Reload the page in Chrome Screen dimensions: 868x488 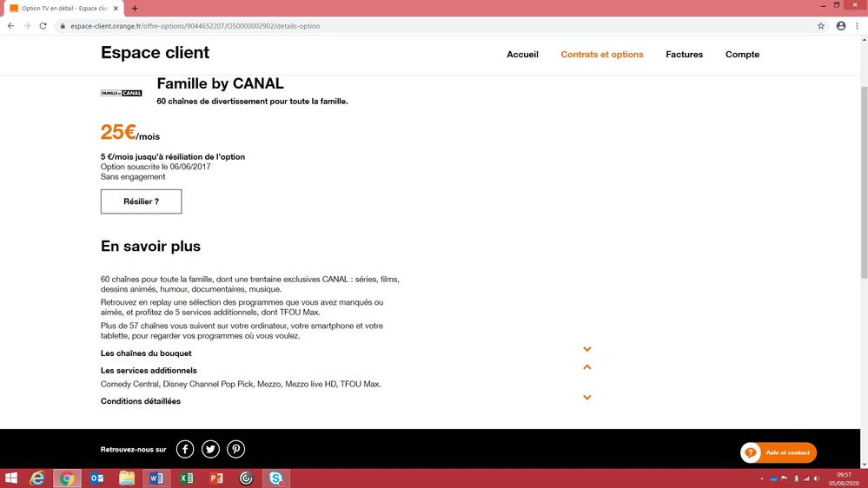[43, 26]
